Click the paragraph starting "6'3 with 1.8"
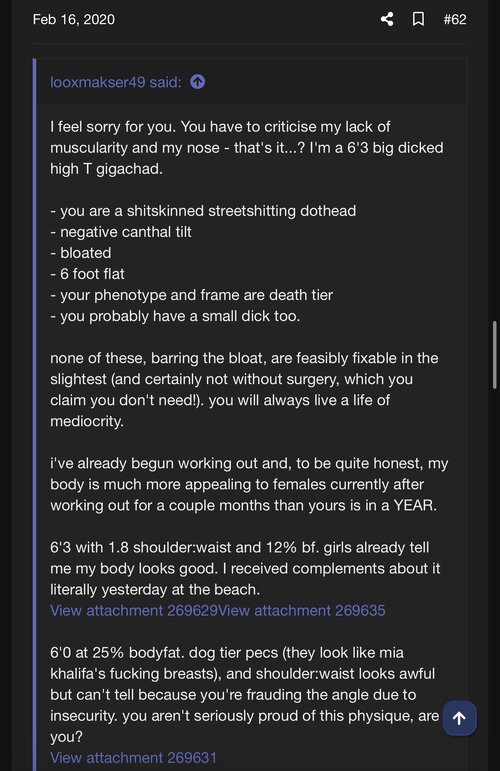This screenshot has height=771, width=500. click(245, 568)
